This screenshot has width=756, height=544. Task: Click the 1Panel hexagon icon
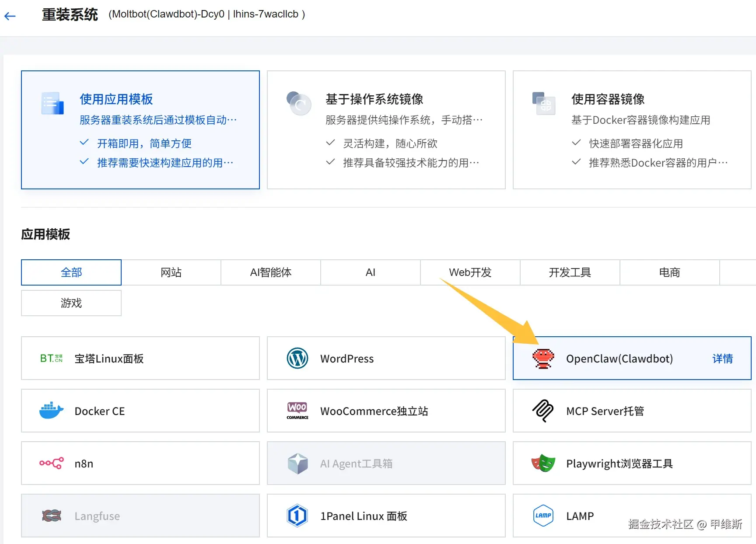pos(297,516)
